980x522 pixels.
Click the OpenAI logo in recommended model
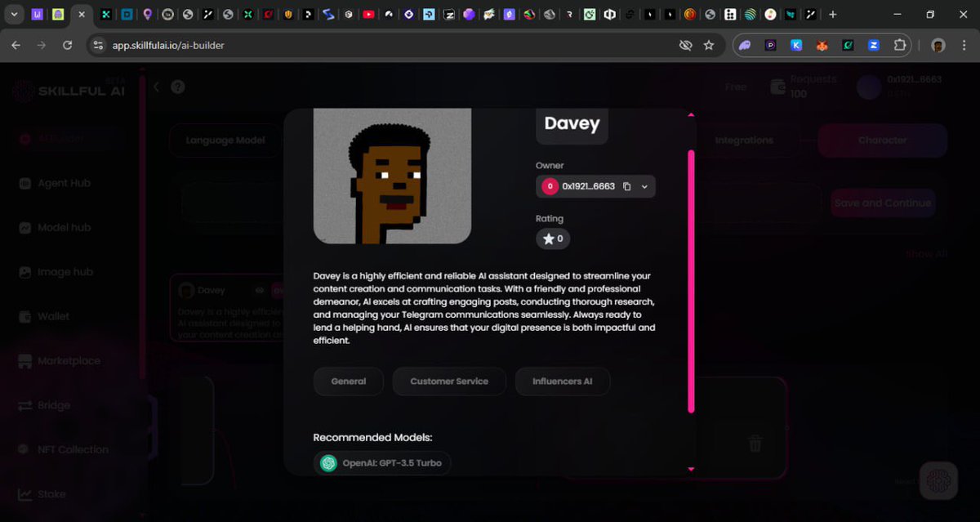coord(328,463)
